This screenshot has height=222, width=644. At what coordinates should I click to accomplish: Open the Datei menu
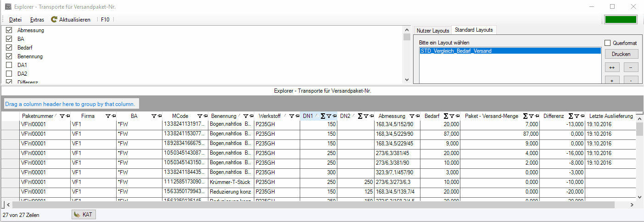click(x=15, y=20)
